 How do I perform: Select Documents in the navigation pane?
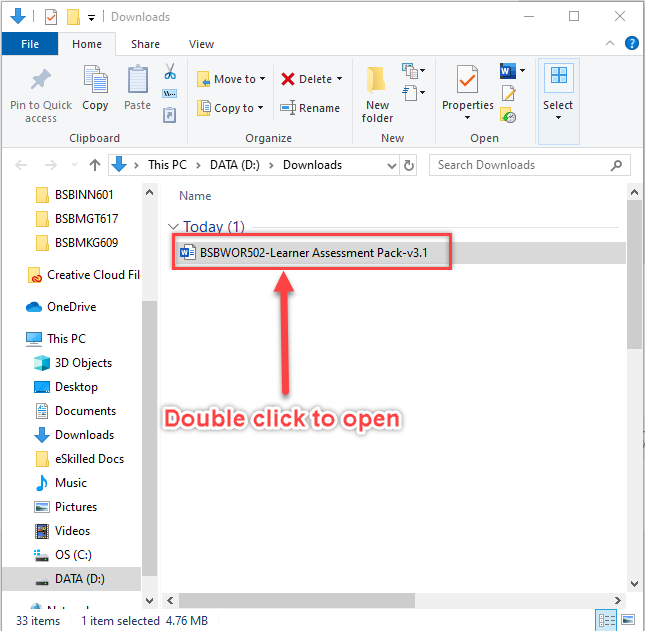tap(85, 411)
